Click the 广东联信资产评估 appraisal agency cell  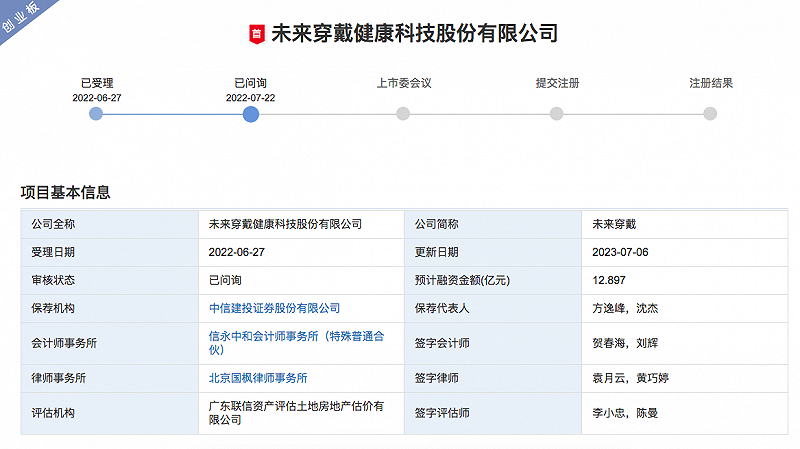[x=295, y=413]
